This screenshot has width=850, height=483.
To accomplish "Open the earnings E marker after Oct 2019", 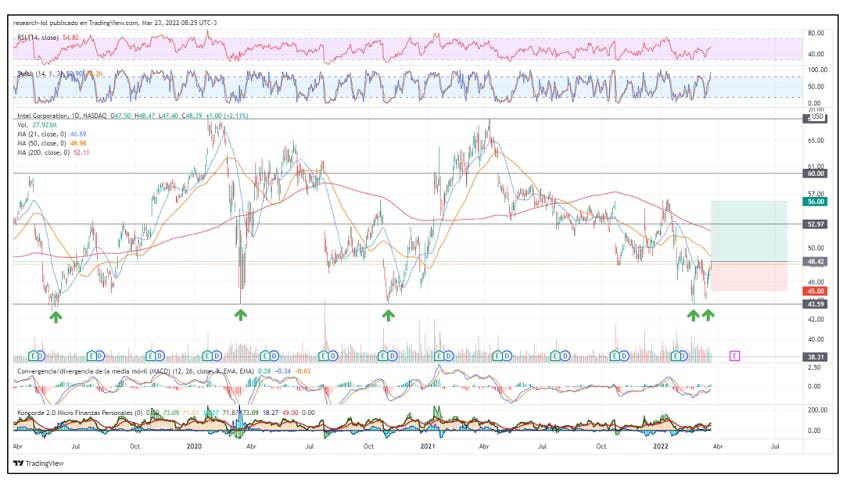I will coord(151,356).
